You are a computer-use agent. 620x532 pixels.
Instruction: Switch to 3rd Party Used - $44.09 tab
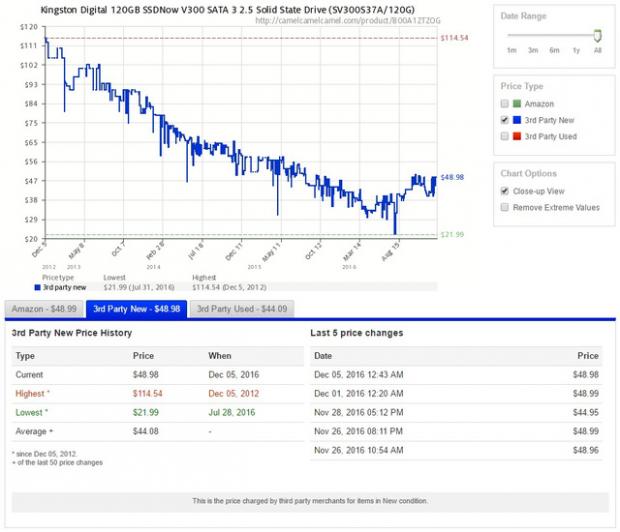coord(240,309)
